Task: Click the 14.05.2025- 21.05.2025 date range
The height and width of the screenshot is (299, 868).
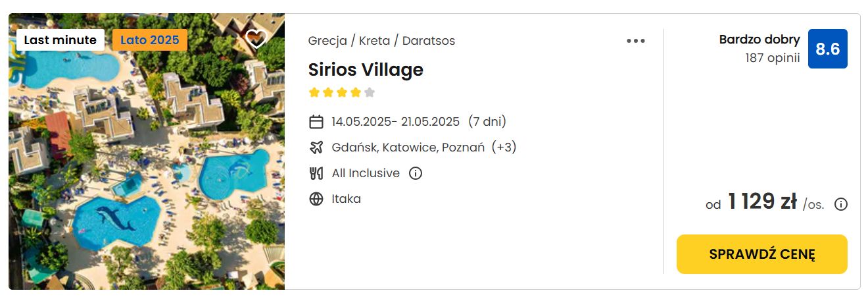Action: (x=396, y=122)
